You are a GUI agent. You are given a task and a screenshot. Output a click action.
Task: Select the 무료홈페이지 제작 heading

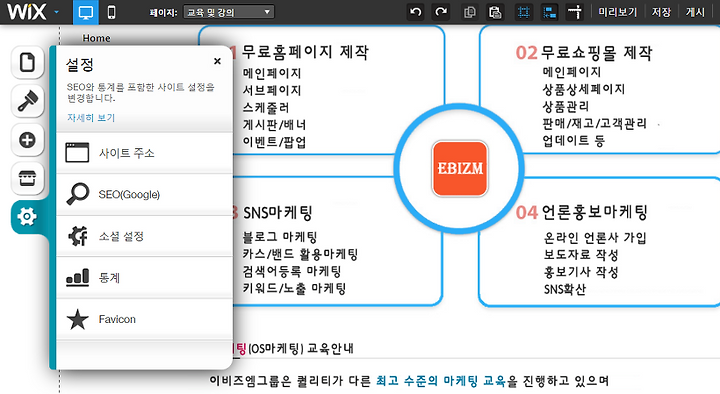(305, 52)
